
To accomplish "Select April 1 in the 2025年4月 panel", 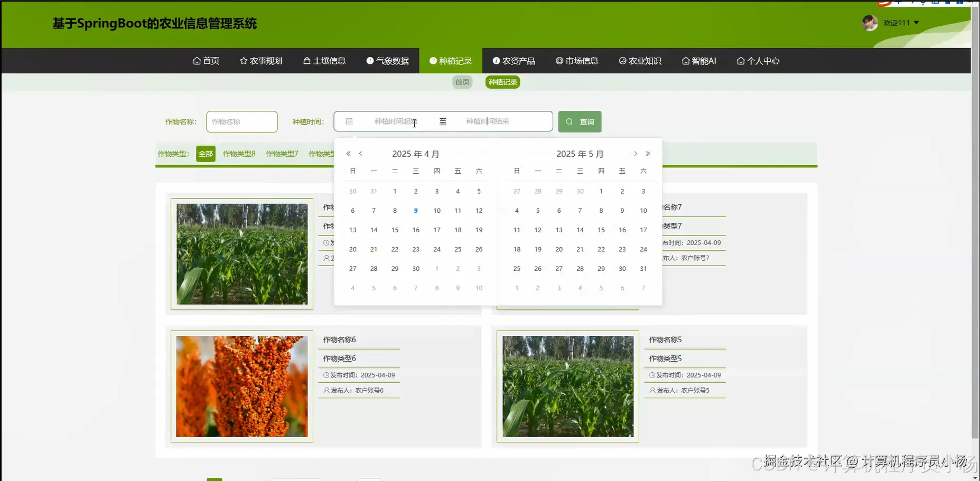I will click(x=395, y=191).
